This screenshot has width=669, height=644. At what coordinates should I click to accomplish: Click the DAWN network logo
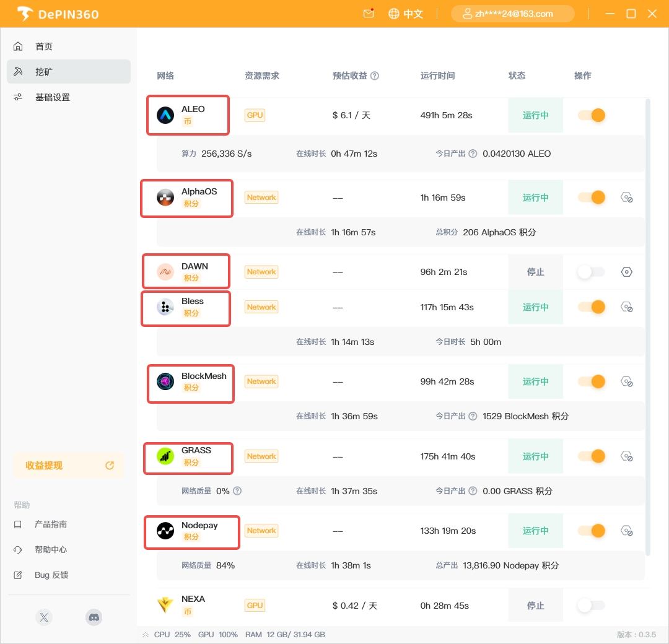click(x=165, y=272)
